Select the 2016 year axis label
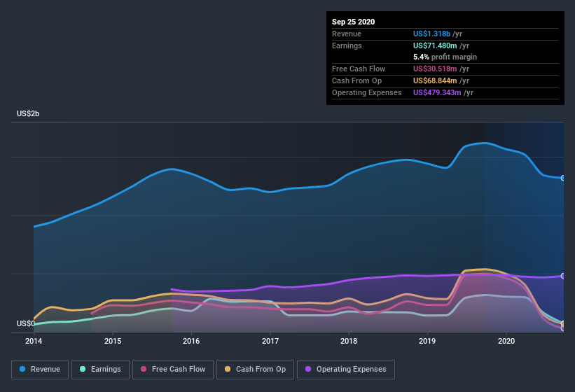This screenshot has height=392, width=575. 191,342
